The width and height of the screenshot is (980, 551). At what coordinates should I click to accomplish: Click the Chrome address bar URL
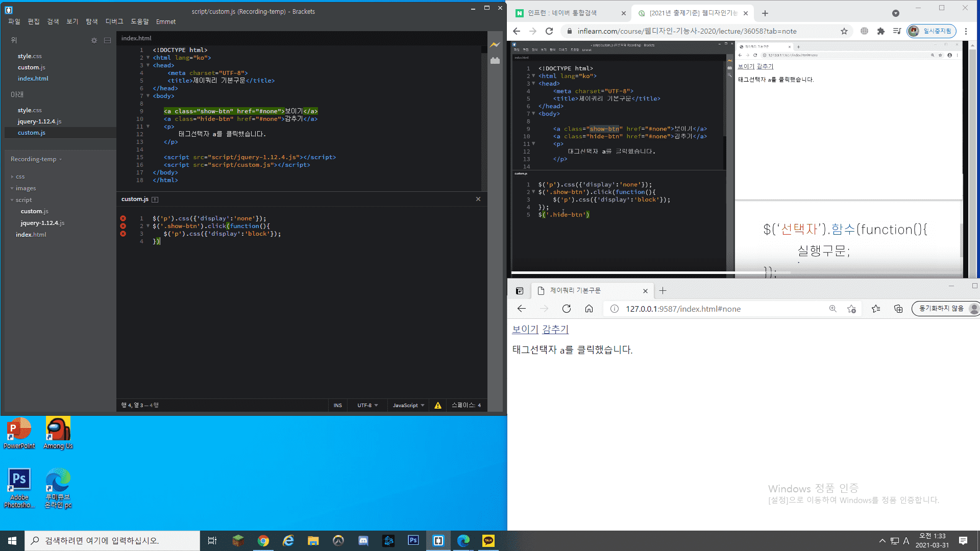687,31
